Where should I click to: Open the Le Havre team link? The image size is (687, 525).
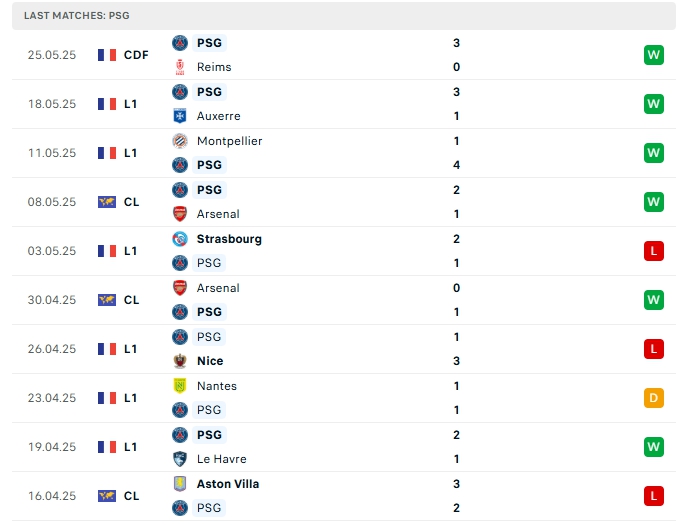(x=222, y=459)
